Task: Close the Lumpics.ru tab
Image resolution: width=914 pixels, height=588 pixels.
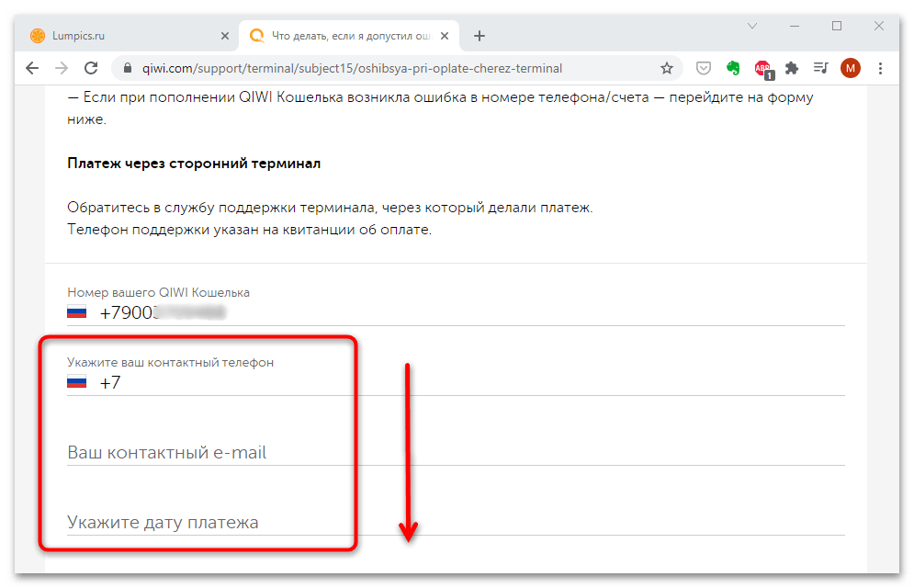Action: (225, 36)
